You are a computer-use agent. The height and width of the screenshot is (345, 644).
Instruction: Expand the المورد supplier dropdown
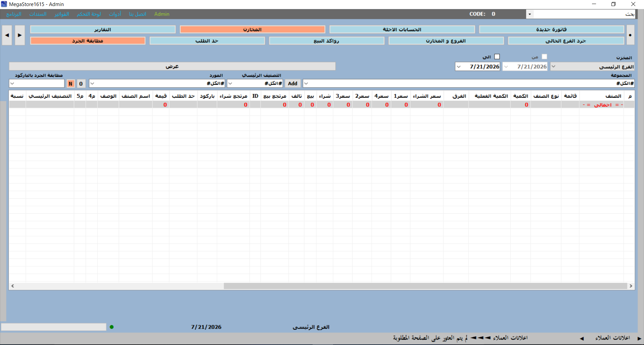(92, 83)
